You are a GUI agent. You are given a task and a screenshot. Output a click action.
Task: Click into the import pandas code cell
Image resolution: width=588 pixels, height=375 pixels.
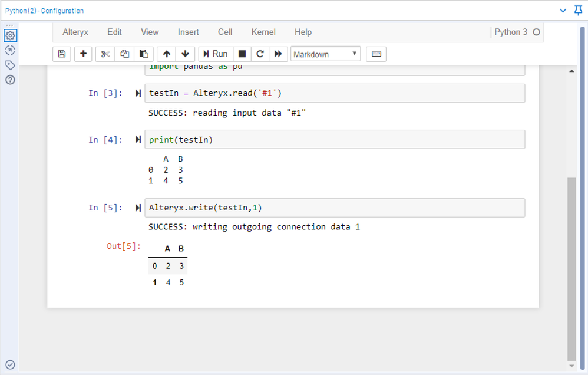coord(335,70)
